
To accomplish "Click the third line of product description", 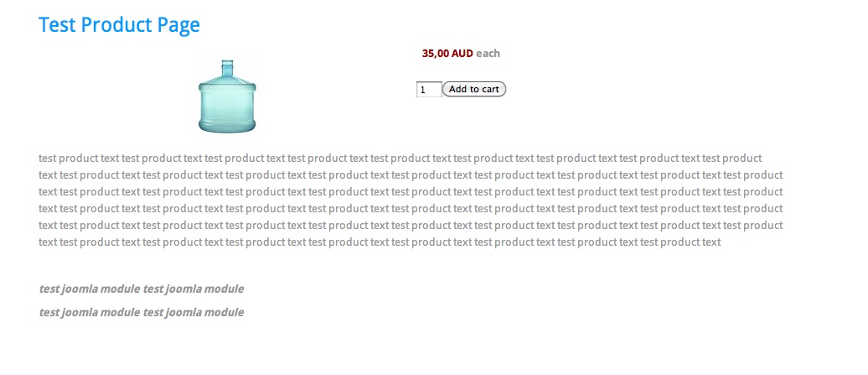I will (411, 191).
